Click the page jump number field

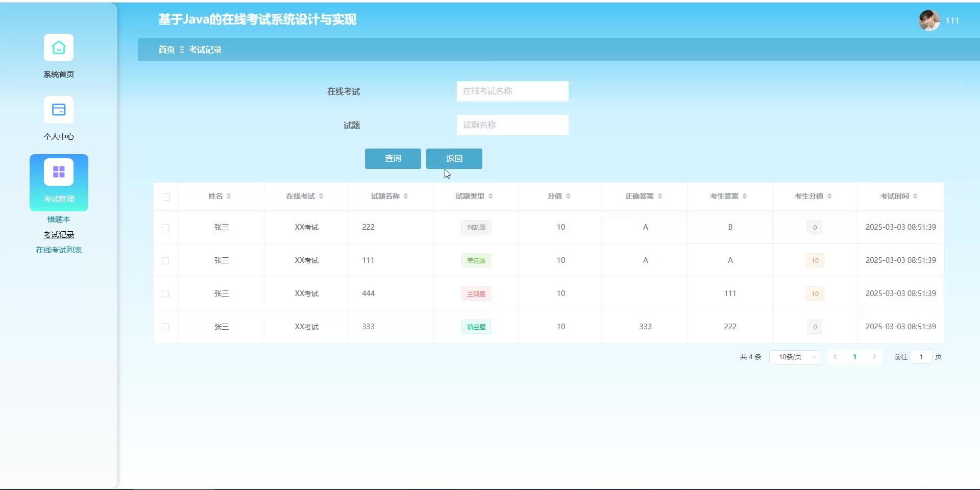coord(921,357)
